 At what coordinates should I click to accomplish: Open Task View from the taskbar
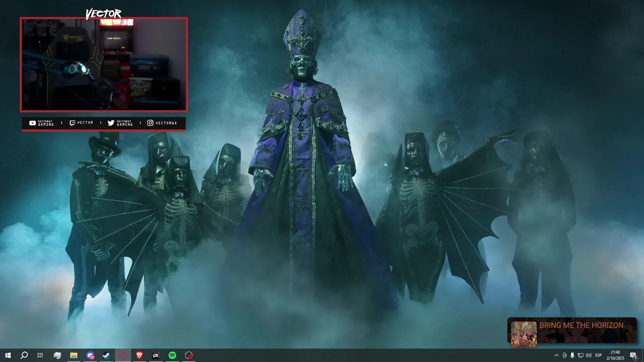point(40,355)
